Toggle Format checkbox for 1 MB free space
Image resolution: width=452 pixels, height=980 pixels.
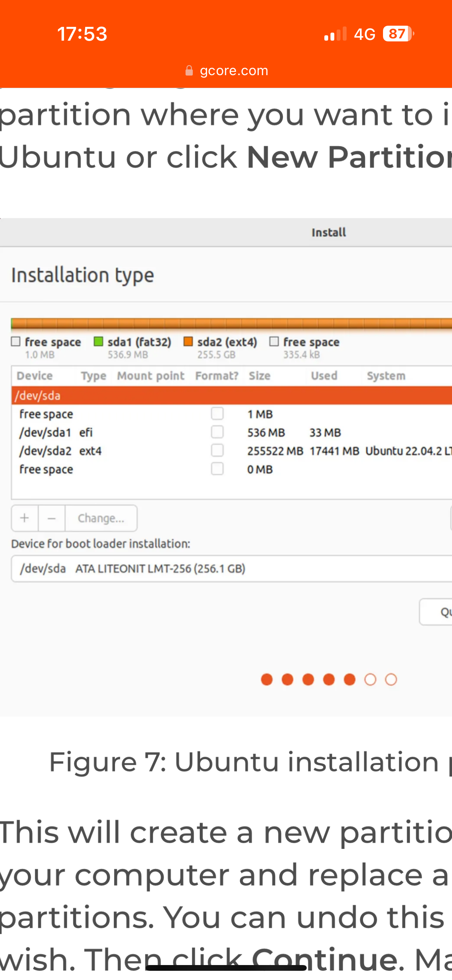[x=217, y=414]
